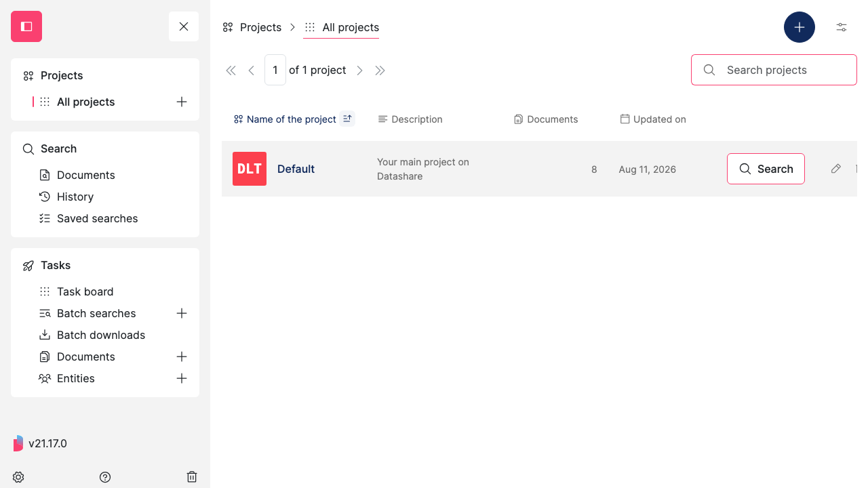Click the plus beside Entities
The width and height of the screenshot is (868, 488).
click(182, 378)
